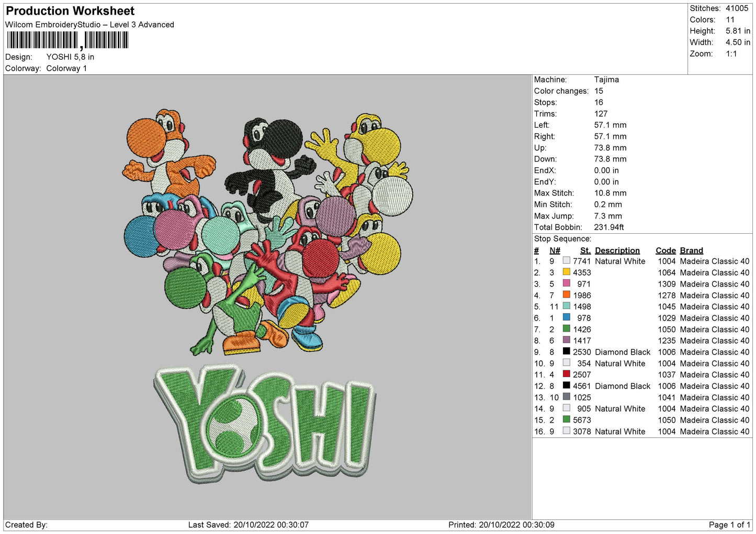Click stitch count '905' in stop 14

pos(584,409)
